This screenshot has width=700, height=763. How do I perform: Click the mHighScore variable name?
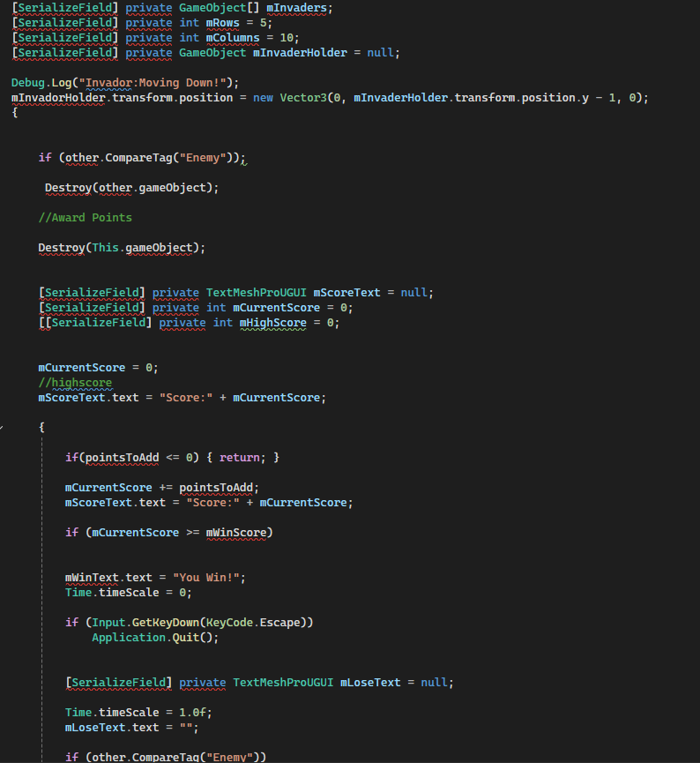(x=273, y=323)
